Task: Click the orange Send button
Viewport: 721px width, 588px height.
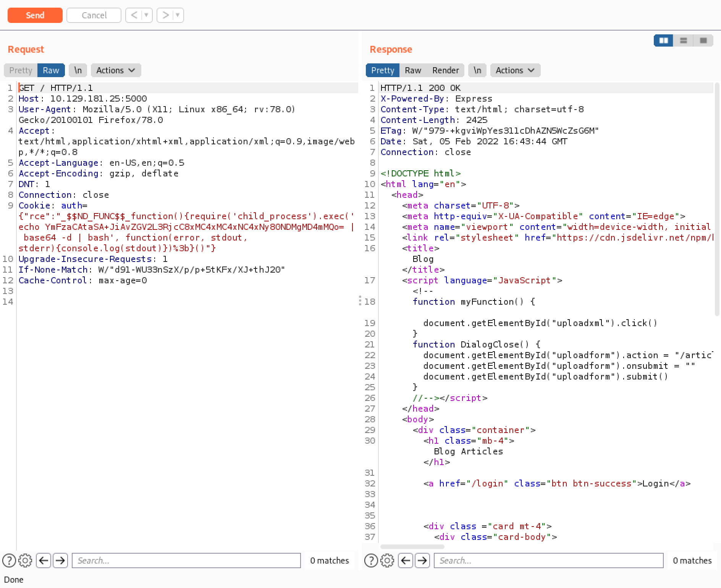Action: 35,15
